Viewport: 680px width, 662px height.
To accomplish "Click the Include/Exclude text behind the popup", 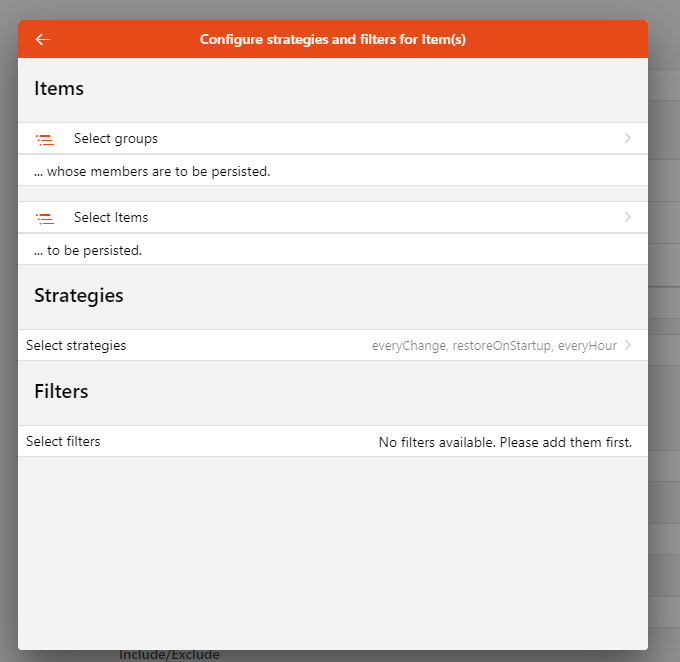I will click(x=169, y=655).
